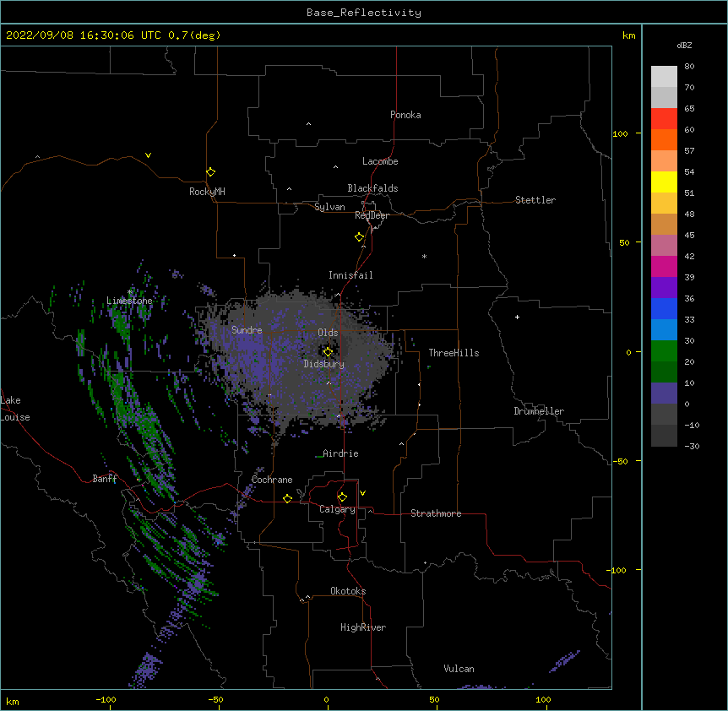Image resolution: width=728 pixels, height=711 pixels.
Task: Select the RedDeer city label
Action: (372, 215)
